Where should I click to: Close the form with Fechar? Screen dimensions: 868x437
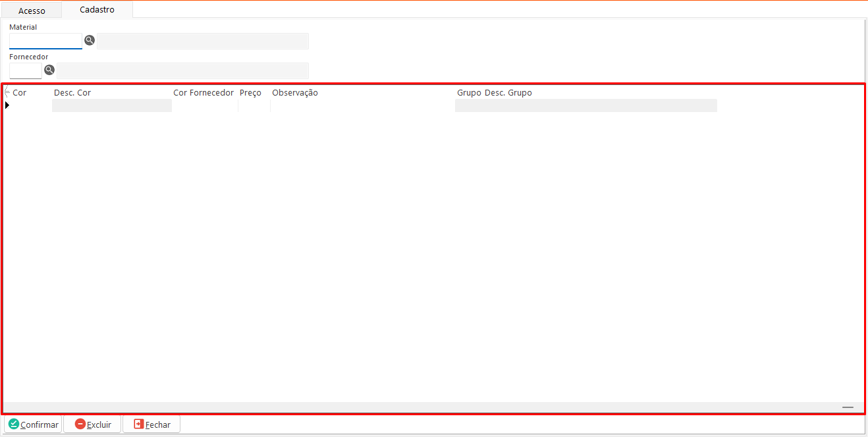(x=151, y=424)
